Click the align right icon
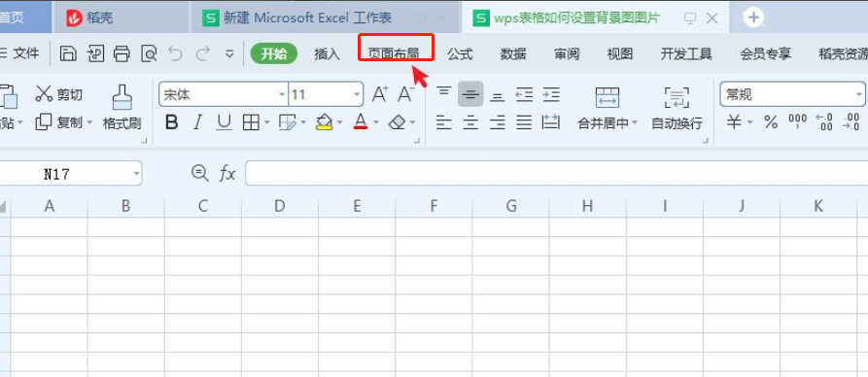 pos(498,122)
